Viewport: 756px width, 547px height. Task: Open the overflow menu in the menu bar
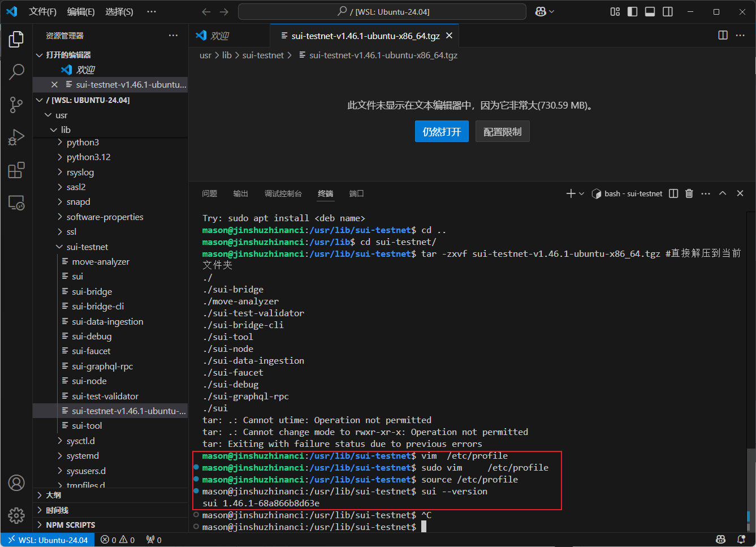coord(152,12)
